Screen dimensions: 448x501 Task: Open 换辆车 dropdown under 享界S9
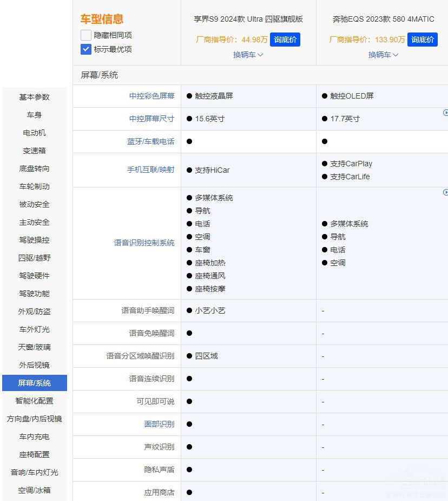coord(248,55)
